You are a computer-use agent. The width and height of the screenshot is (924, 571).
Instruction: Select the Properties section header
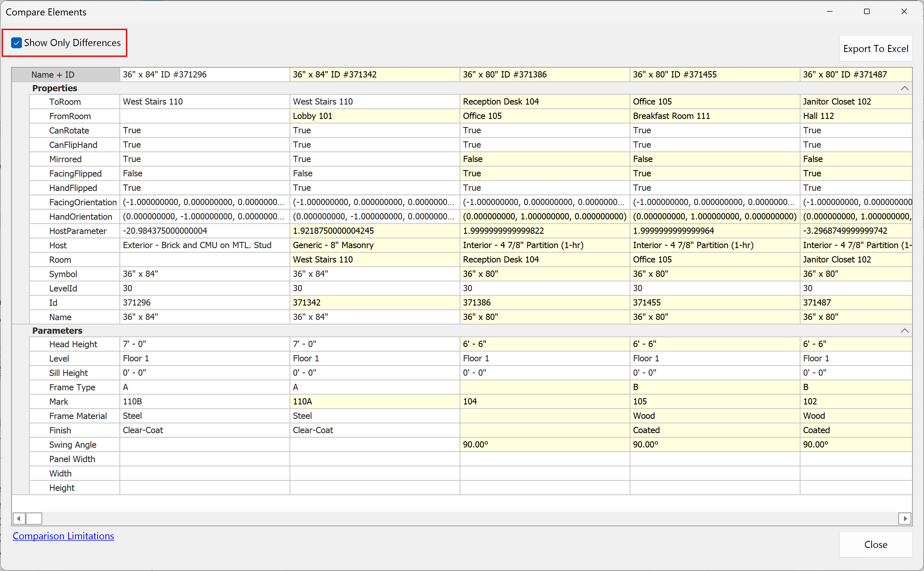462,88
